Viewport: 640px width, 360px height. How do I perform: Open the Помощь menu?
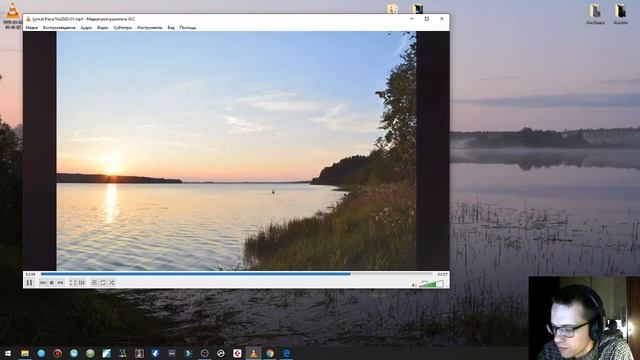tap(188, 28)
